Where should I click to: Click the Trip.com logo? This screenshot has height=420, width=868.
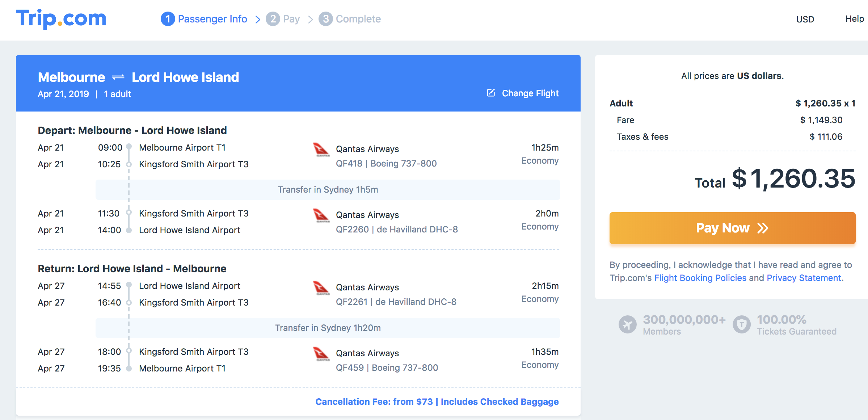pos(61,18)
